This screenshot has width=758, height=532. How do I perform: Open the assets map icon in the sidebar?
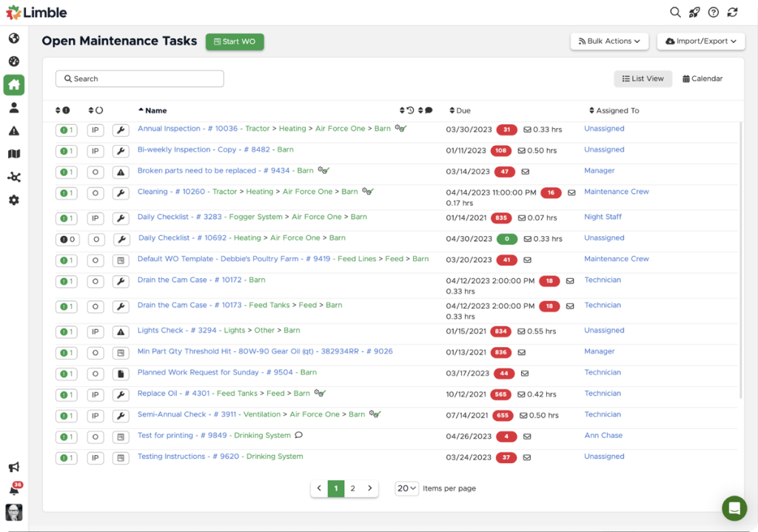point(13,153)
